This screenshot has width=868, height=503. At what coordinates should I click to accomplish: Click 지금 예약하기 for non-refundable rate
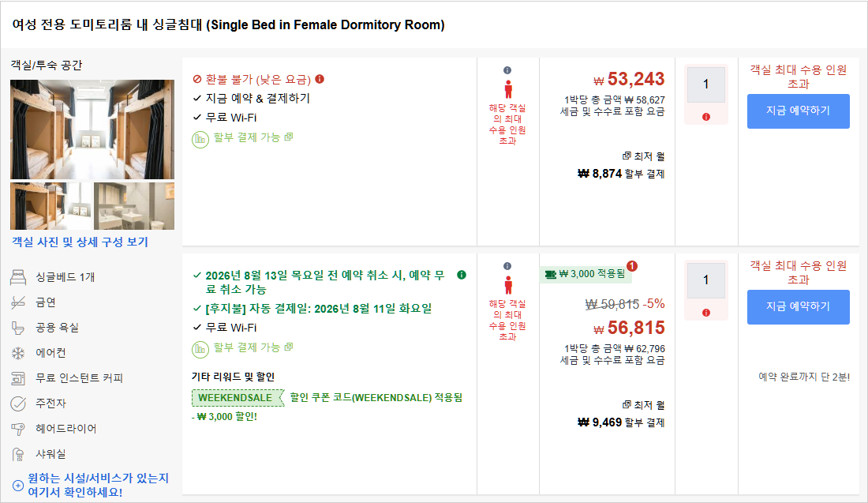click(x=799, y=111)
